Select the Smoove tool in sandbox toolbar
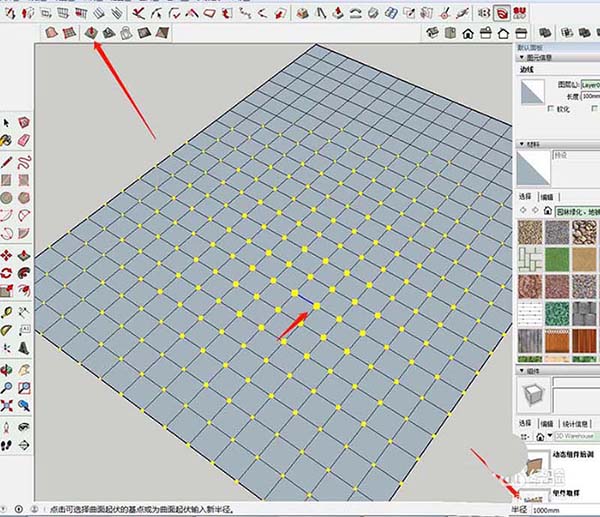Viewport: 600px width, 517px height. [91, 33]
